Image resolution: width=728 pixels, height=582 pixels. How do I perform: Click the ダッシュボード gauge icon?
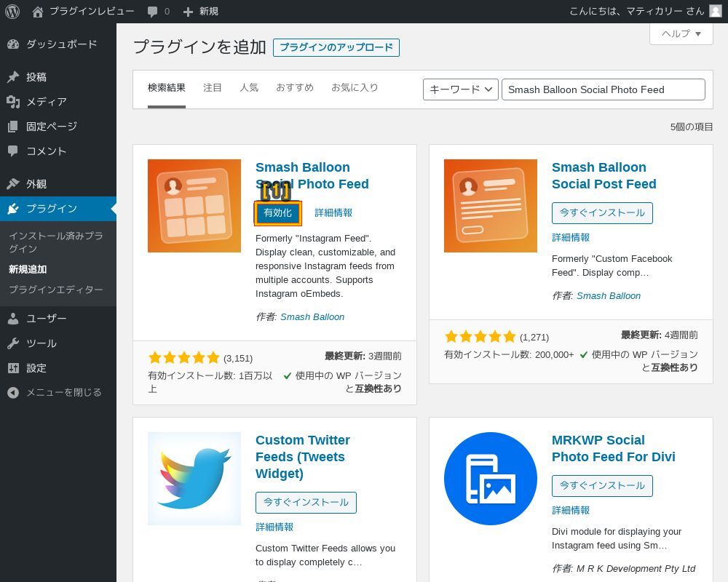13,44
